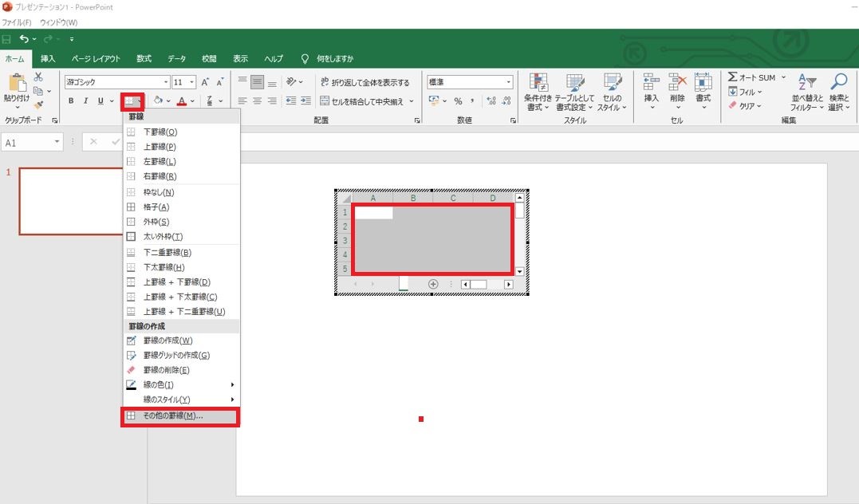
Task: Switch to the ページ レイアウト tab
Action: coord(96,59)
